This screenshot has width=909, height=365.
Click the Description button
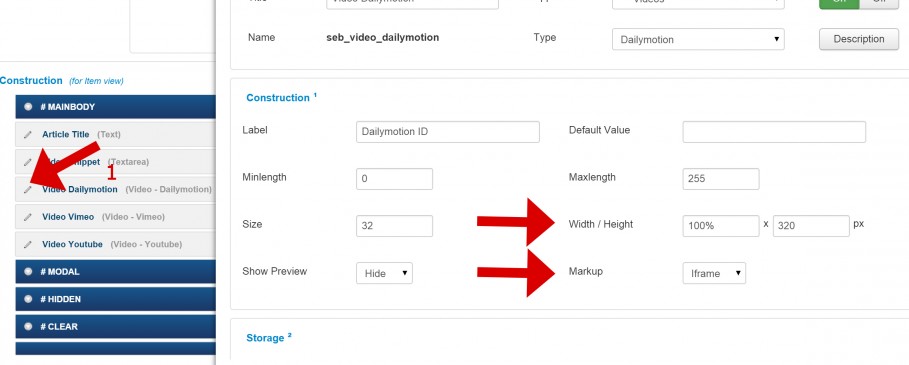pos(859,39)
